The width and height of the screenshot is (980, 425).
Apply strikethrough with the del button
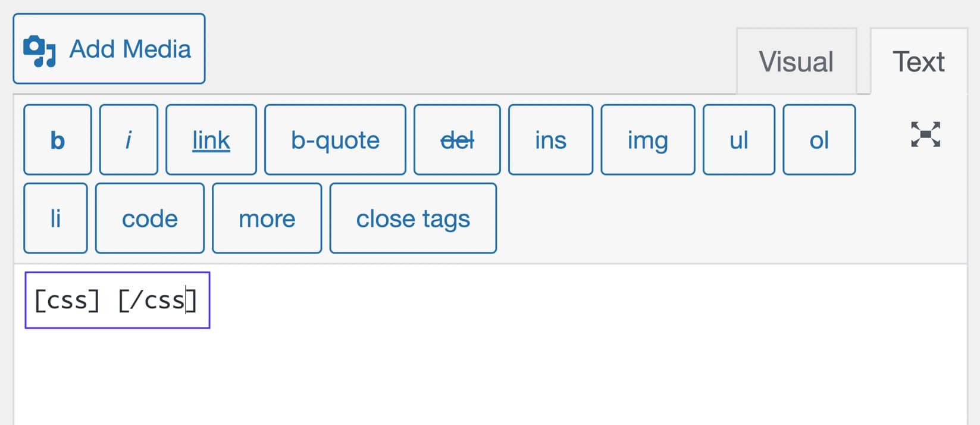pos(456,140)
